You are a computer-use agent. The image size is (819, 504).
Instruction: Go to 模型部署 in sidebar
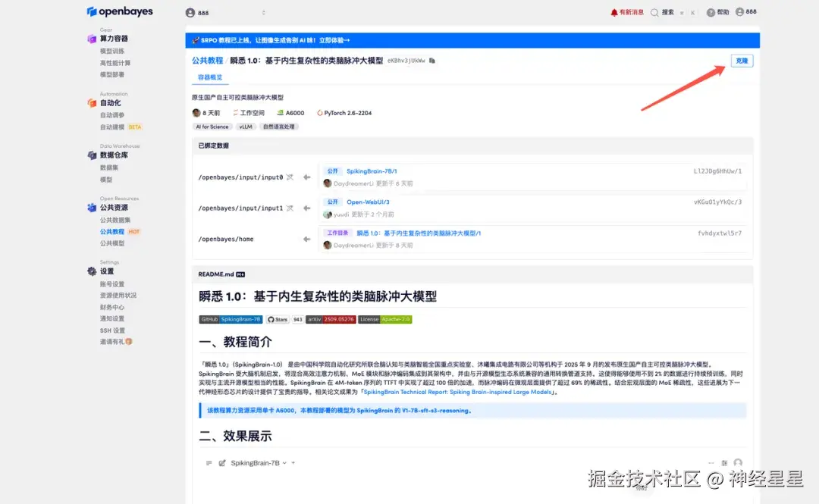pos(112,75)
